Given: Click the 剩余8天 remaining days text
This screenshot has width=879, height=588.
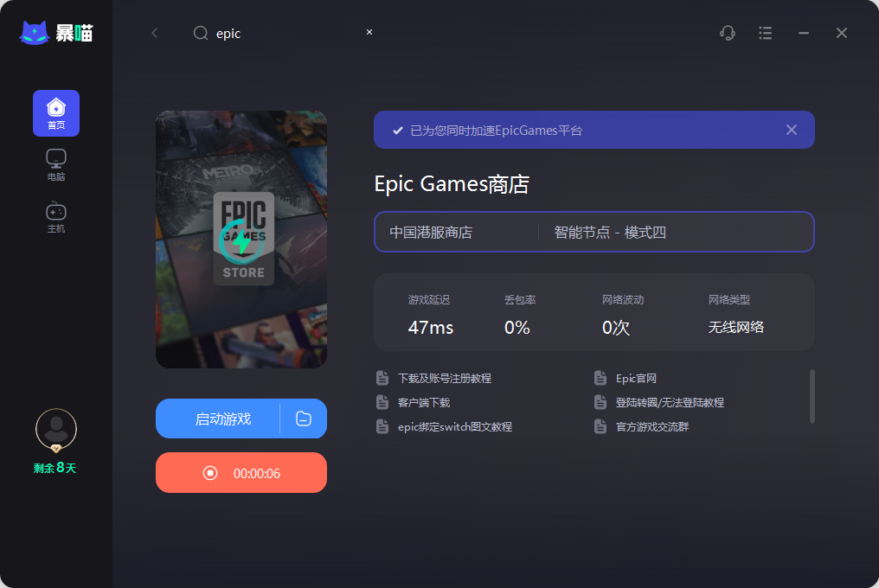Looking at the screenshot, I should tap(55, 468).
